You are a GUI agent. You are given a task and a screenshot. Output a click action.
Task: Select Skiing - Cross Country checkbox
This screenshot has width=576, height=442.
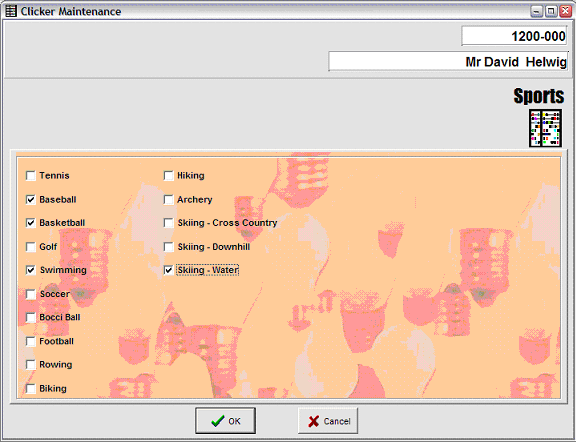[x=169, y=223]
